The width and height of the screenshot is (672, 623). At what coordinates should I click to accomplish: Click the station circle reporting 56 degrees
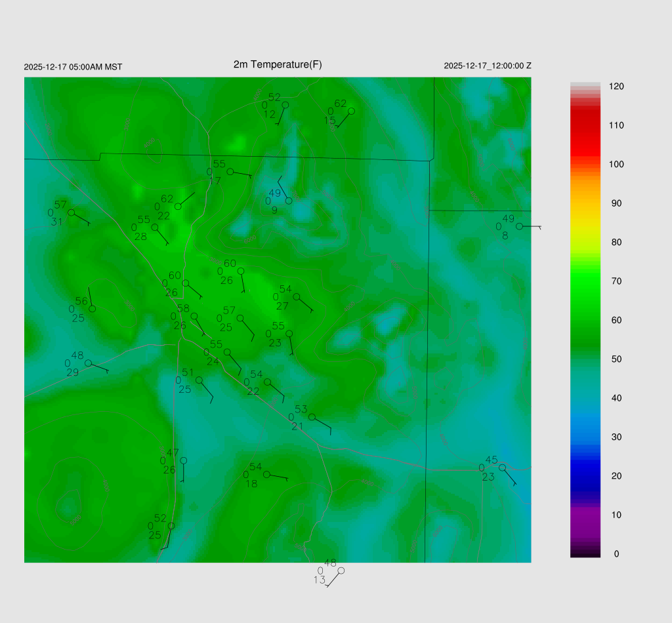(93, 308)
